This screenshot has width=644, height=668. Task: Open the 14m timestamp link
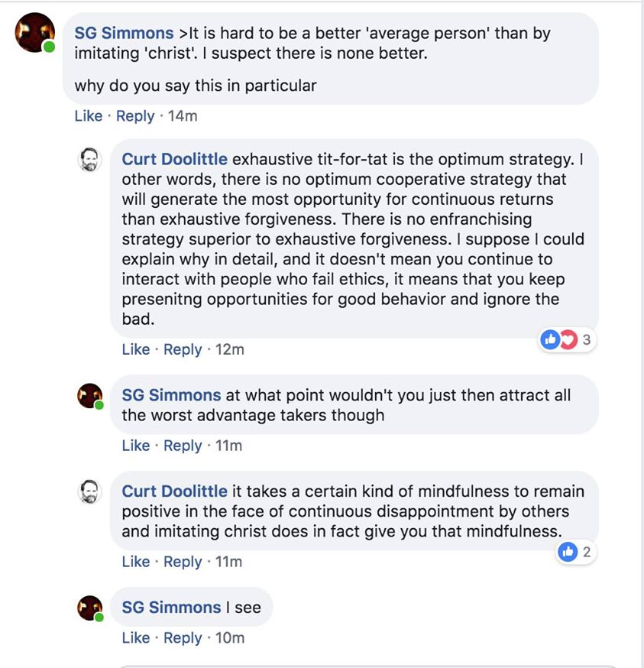183,116
